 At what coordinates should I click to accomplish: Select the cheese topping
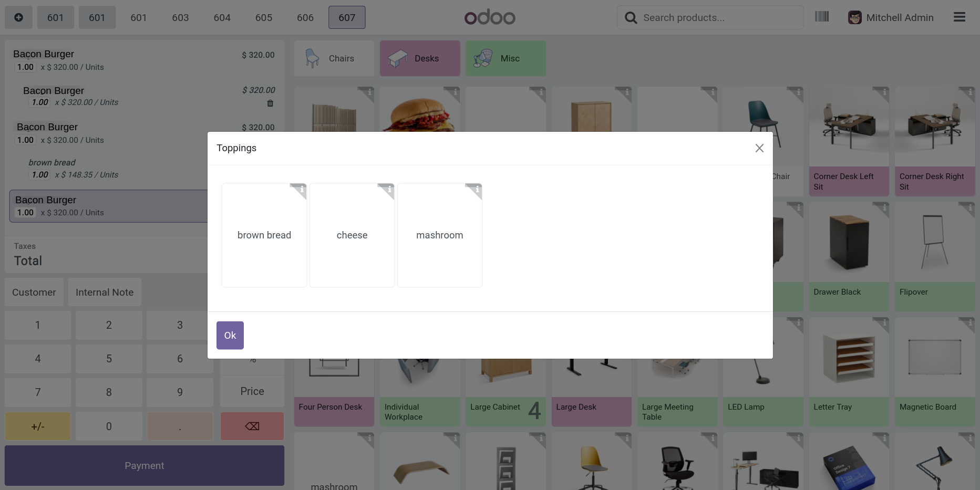(x=352, y=235)
